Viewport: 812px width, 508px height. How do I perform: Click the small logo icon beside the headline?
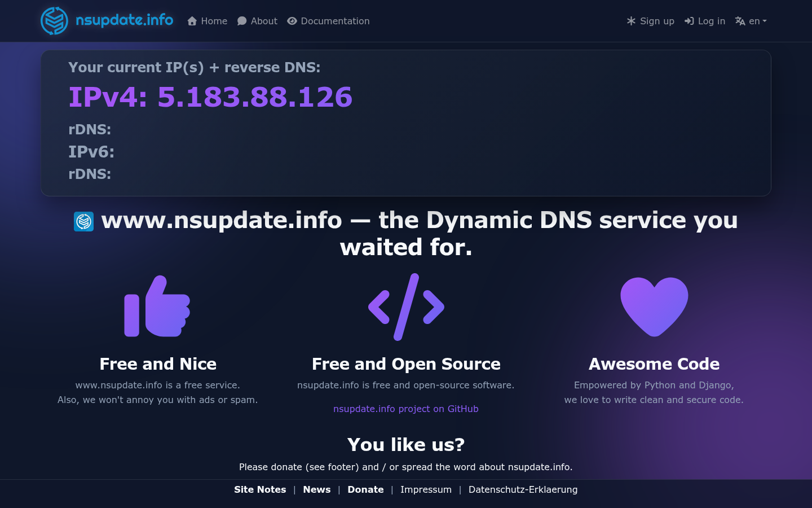click(83, 221)
